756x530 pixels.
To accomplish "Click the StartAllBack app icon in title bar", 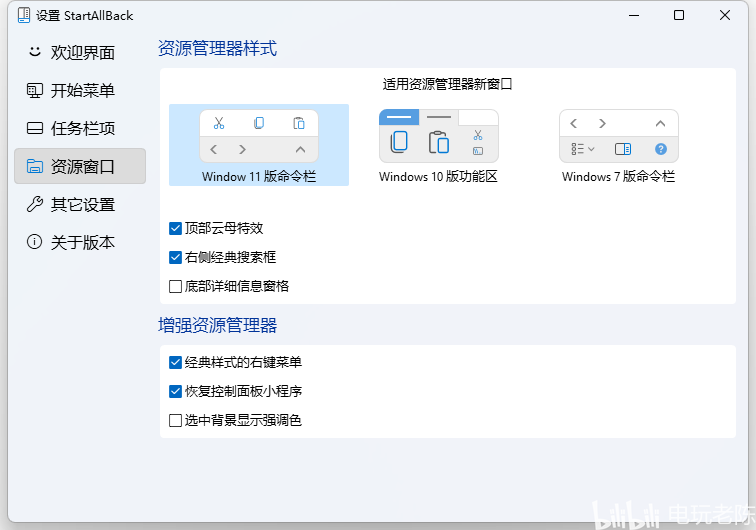I will point(24,15).
